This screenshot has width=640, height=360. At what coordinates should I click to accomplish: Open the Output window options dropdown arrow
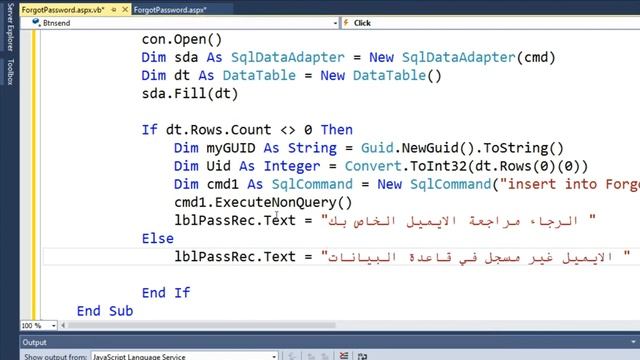click(633, 342)
